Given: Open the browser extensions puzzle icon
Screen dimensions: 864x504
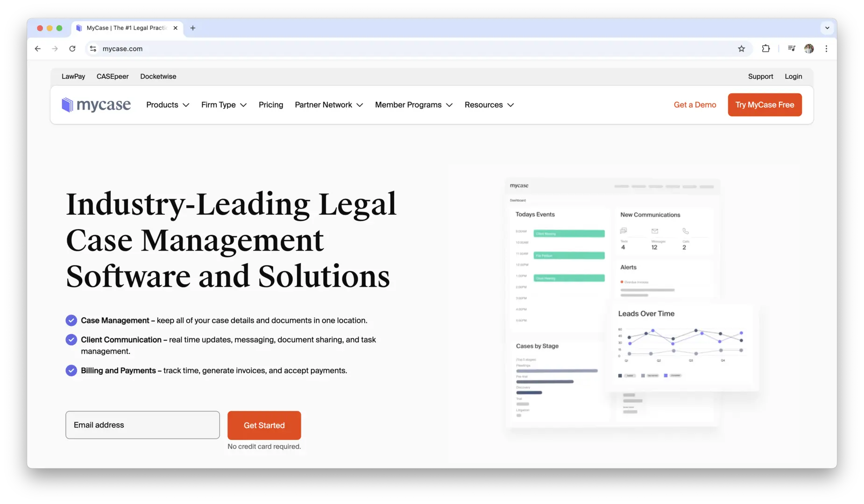Looking at the screenshot, I should tap(766, 49).
